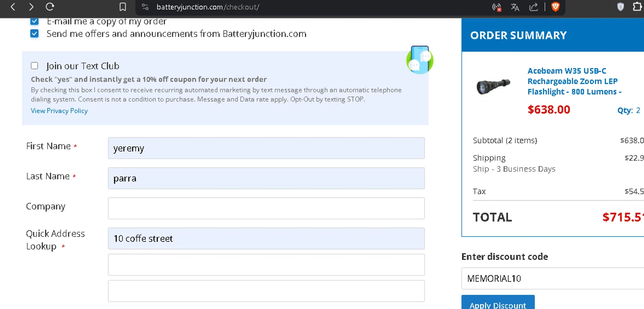Open Brave Shields lion icon
The image size is (644, 309).
(x=556, y=6)
